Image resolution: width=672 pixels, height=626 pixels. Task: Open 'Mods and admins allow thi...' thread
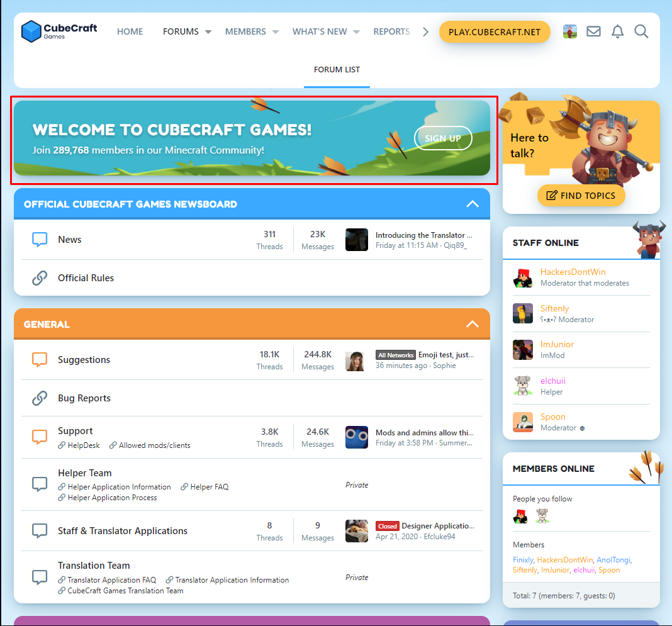pyautogui.click(x=425, y=433)
